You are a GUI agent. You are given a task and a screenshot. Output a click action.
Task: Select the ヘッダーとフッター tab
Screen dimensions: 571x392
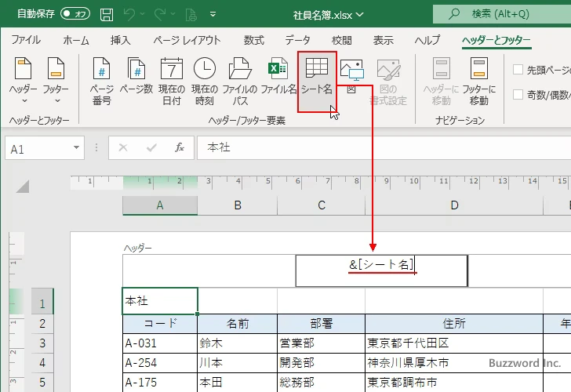pyautogui.click(x=496, y=40)
